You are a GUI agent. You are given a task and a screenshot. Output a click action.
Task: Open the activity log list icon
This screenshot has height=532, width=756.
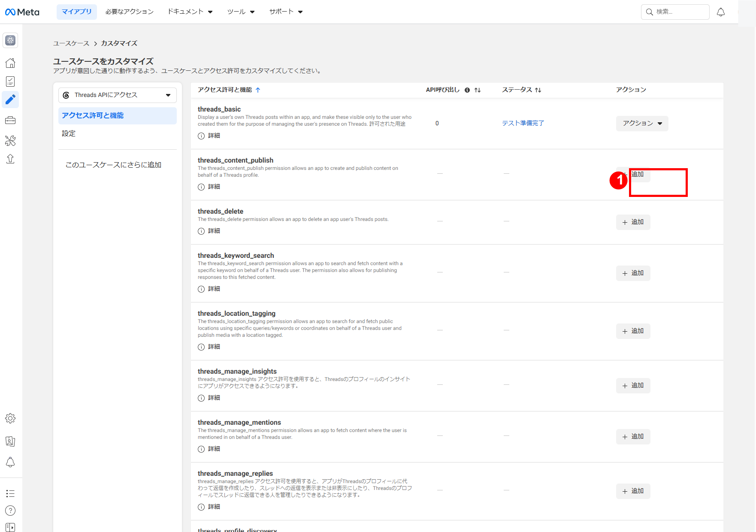10,493
